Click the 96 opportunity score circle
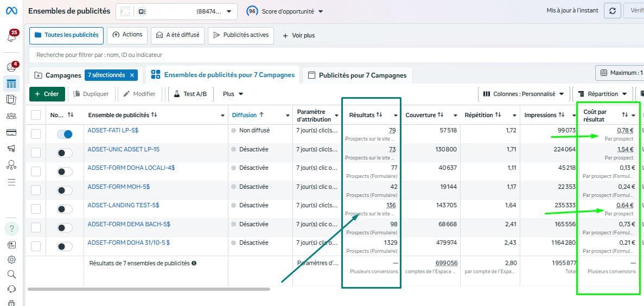644x306 pixels. point(252,11)
